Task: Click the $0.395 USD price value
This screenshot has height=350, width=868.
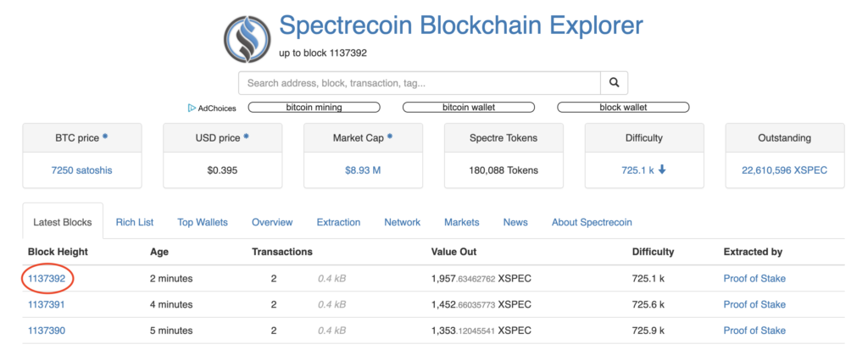Action: (223, 170)
